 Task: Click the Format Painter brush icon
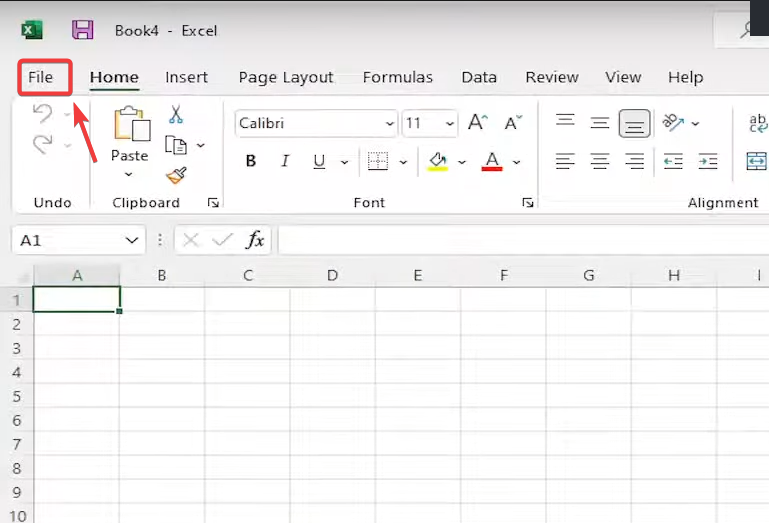[176, 176]
